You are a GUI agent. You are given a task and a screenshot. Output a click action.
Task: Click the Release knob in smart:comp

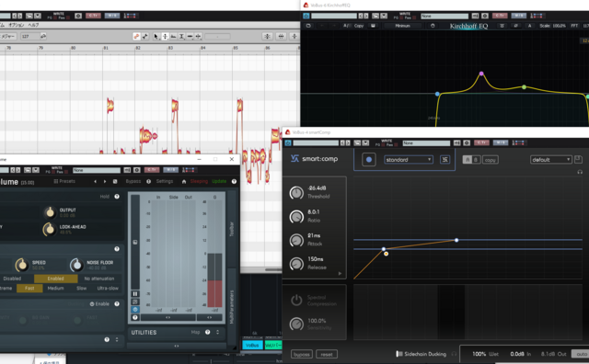point(296,264)
